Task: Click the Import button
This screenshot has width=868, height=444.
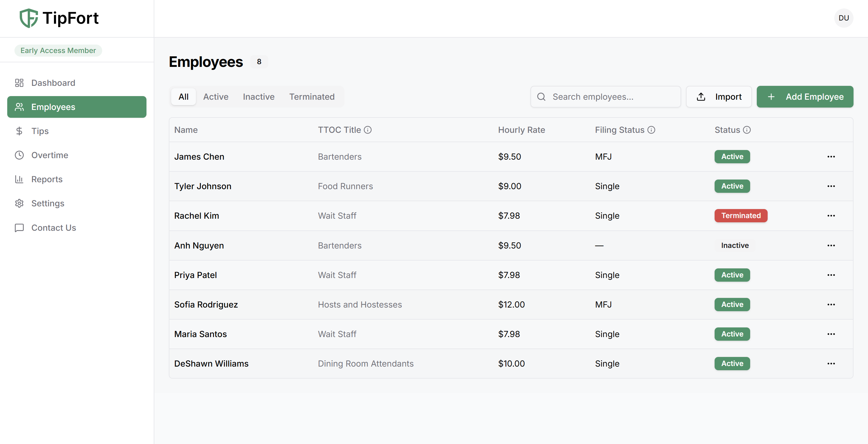Action: [719, 97]
